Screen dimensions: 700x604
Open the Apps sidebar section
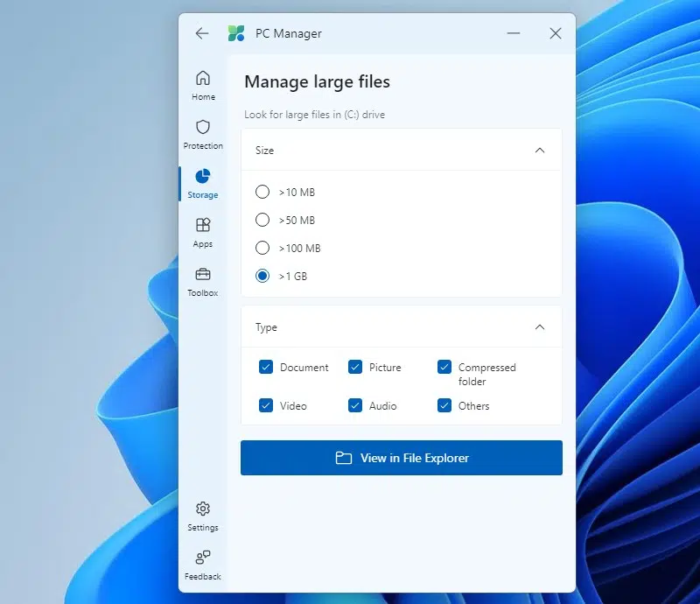[x=203, y=232]
